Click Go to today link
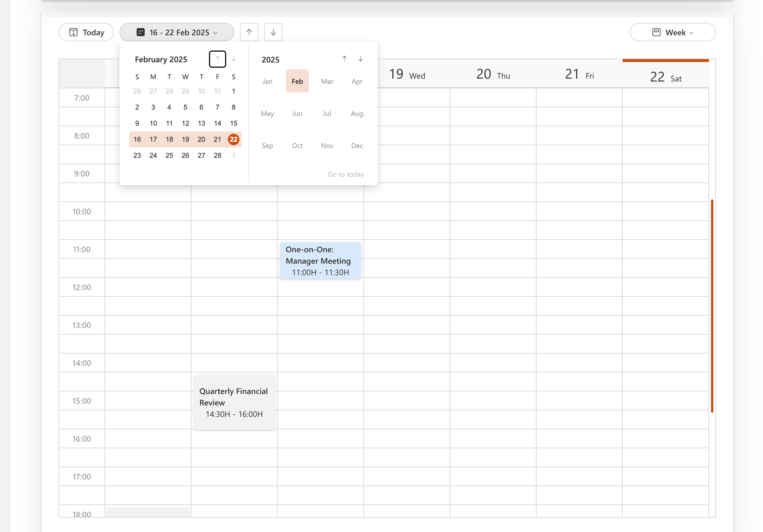Screen dimensions: 763x532 coord(346,174)
